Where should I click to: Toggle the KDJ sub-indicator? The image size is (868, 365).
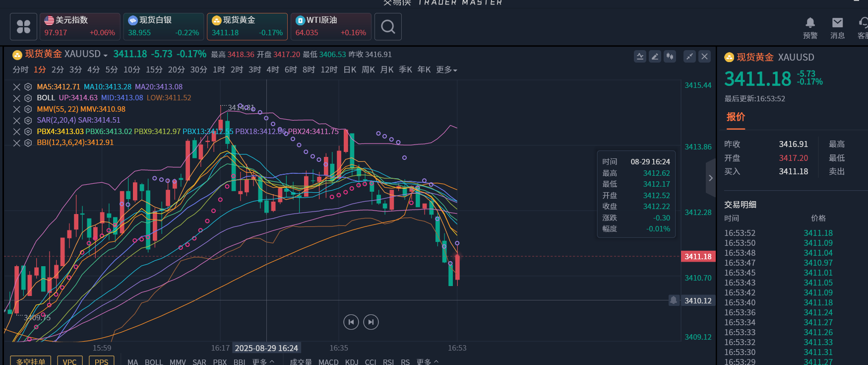click(352, 362)
